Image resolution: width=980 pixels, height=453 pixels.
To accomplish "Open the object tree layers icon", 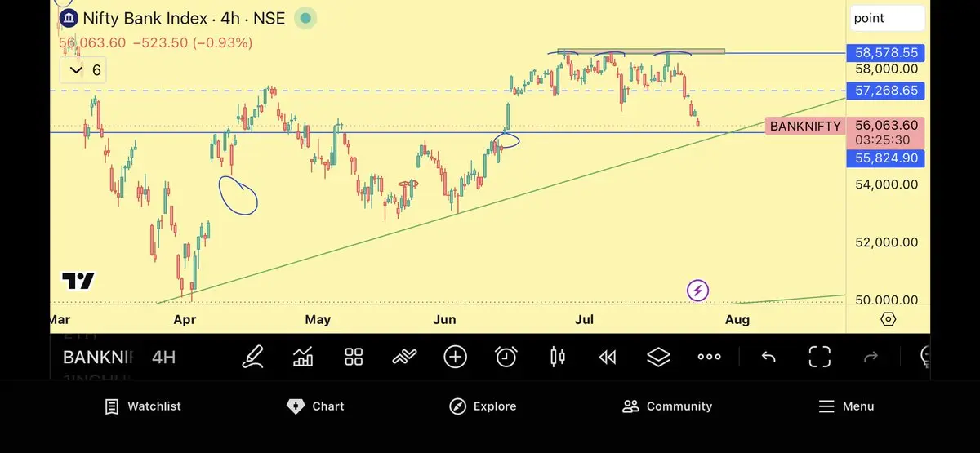I will coord(658,357).
